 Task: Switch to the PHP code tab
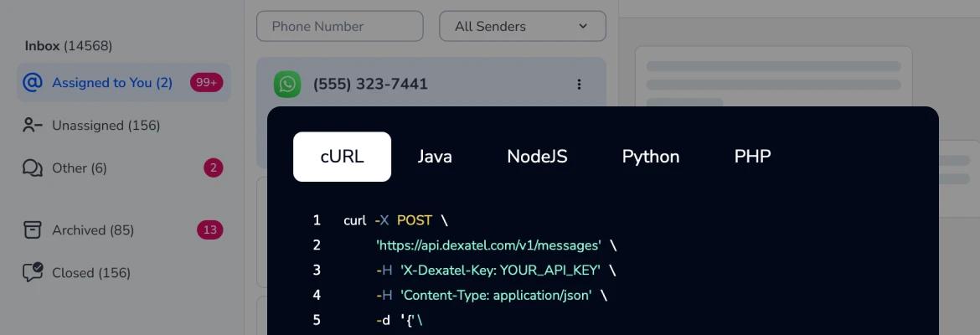(x=752, y=157)
